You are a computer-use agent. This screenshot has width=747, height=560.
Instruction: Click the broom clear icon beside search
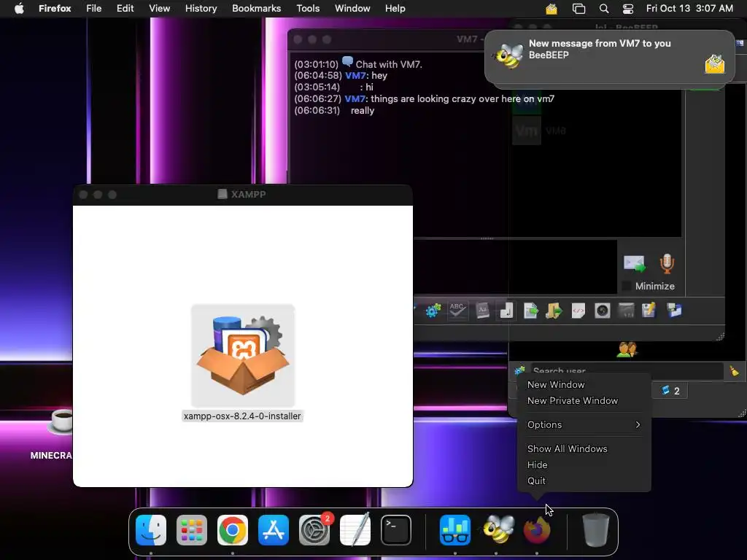tap(734, 370)
